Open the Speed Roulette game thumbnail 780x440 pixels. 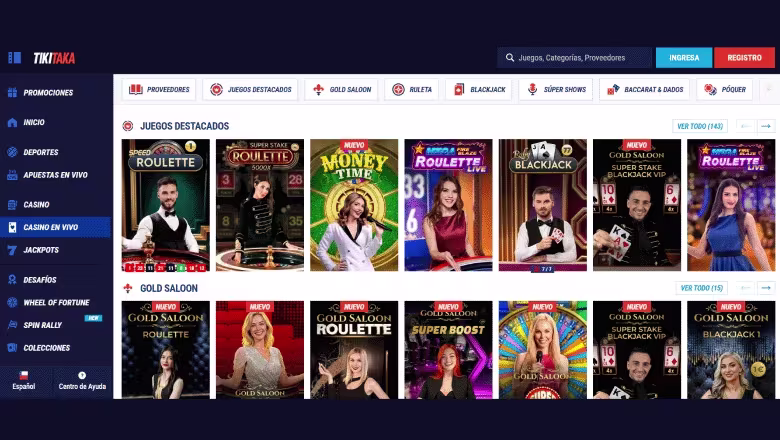point(166,205)
